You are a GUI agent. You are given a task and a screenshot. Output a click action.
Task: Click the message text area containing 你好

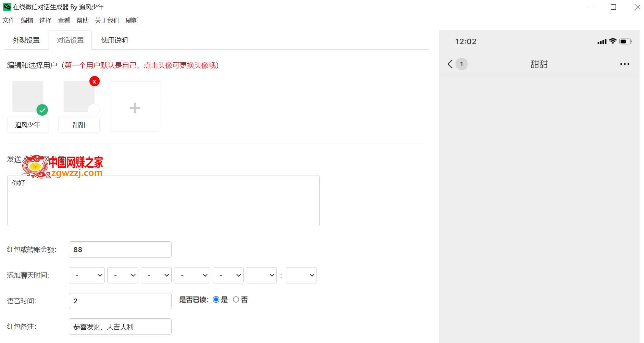click(x=163, y=201)
